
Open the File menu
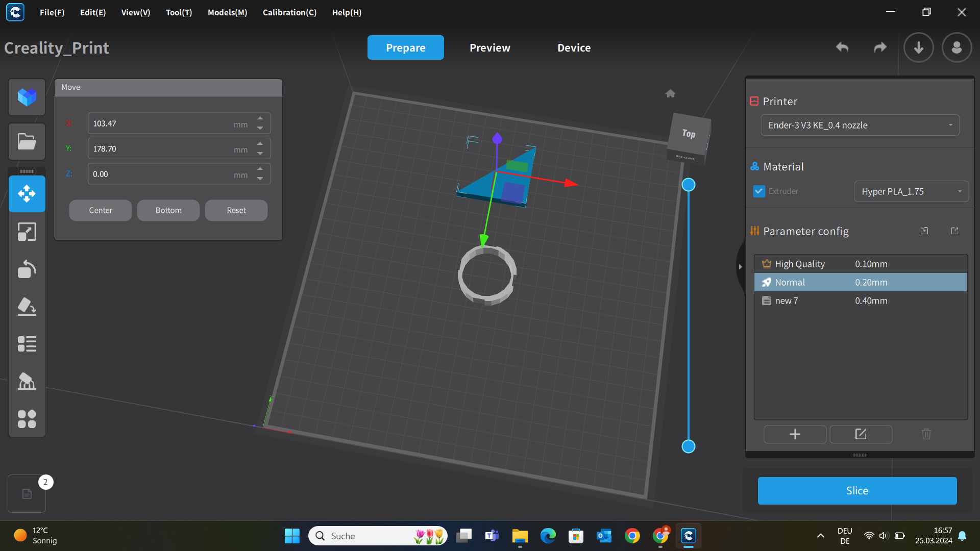pyautogui.click(x=52, y=12)
